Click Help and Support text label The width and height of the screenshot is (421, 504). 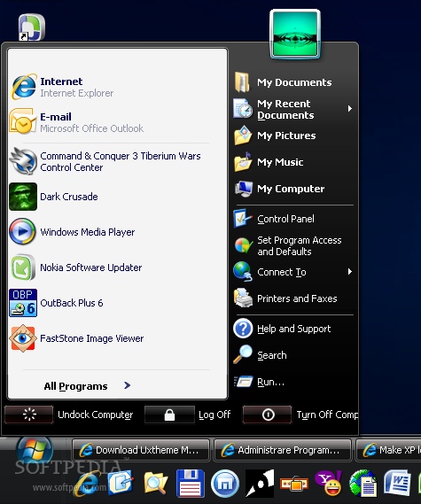294,329
